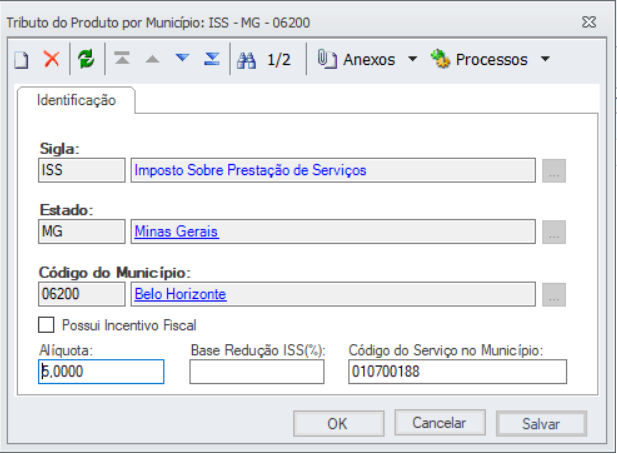Click the Código do Serviço no Município field

[458, 371]
